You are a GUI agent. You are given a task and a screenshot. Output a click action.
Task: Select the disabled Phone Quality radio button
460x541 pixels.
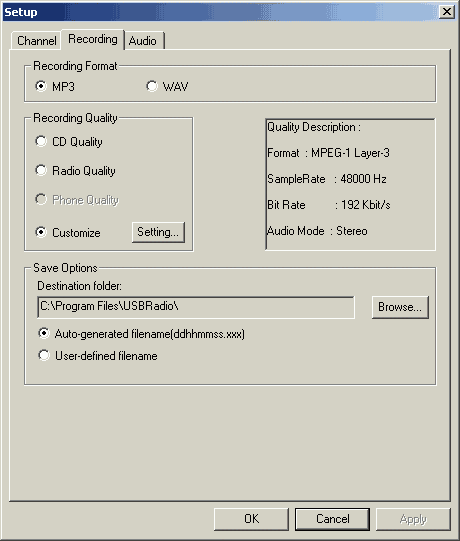point(77,199)
